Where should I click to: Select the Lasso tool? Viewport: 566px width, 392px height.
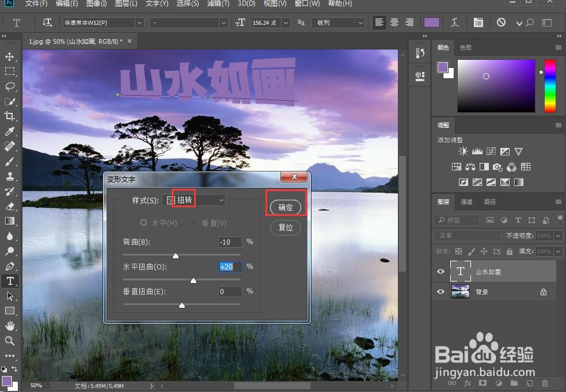click(x=10, y=86)
